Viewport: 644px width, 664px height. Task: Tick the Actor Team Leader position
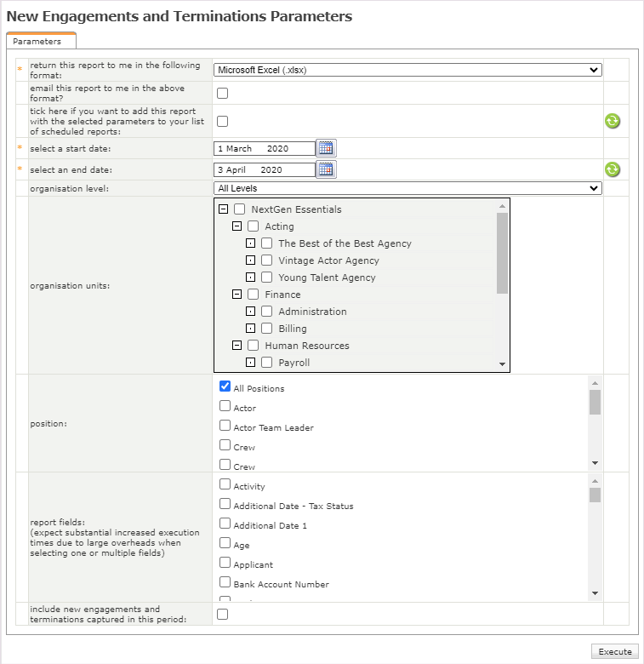(x=225, y=426)
